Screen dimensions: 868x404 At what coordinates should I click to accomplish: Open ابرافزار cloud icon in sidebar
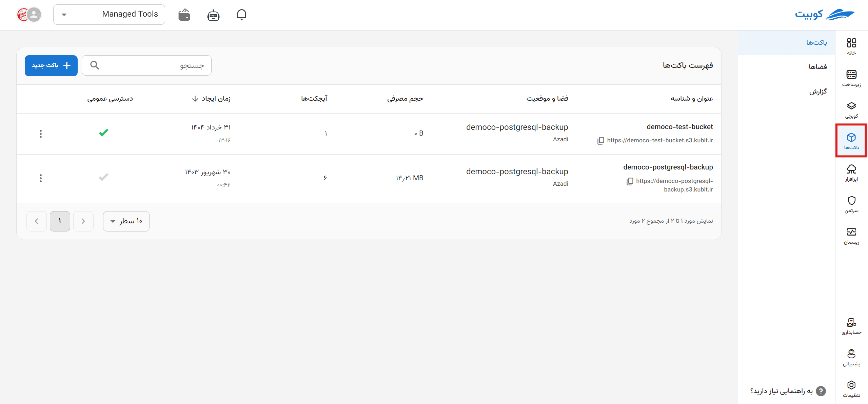point(851,173)
